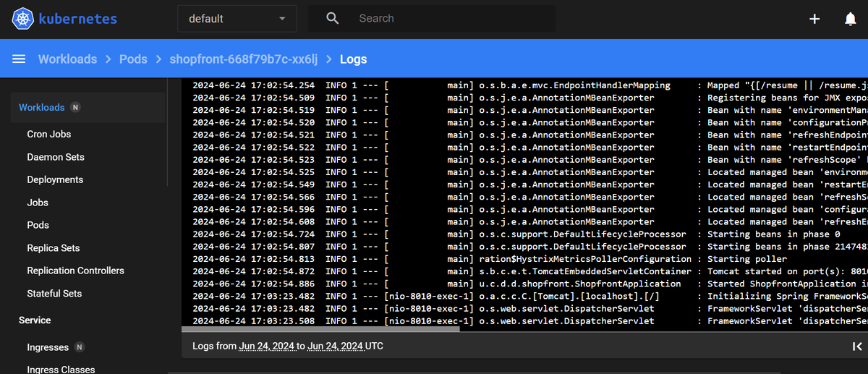The width and height of the screenshot is (868, 374).
Task: Click timestamp '2024-06-24 17:03:23.508'
Action: coord(254,320)
